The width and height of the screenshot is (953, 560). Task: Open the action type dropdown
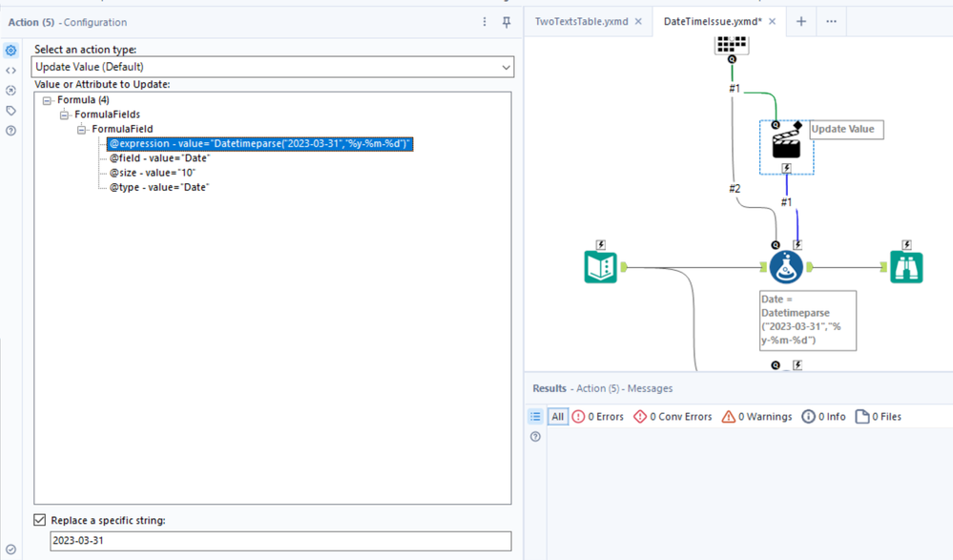272,67
